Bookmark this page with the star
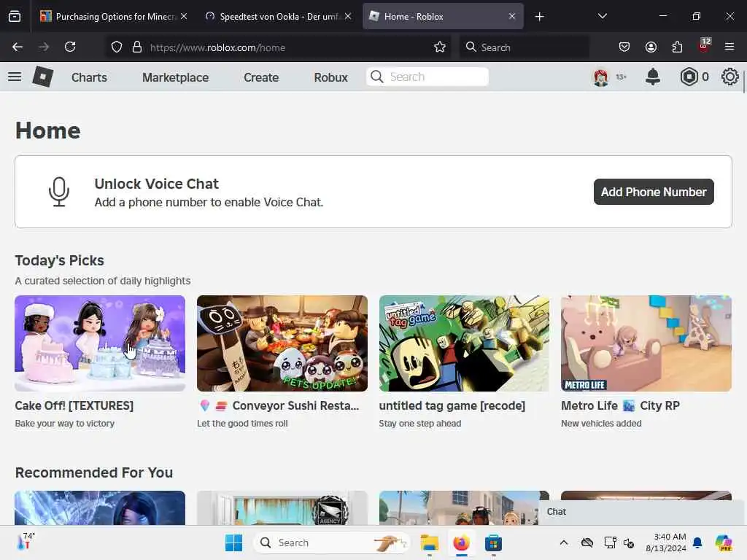This screenshot has height=560, width=747. pos(440,47)
